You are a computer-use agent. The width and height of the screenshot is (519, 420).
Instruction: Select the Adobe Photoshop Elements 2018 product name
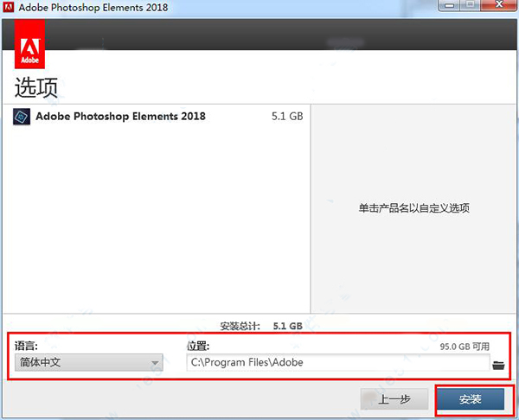coord(120,116)
